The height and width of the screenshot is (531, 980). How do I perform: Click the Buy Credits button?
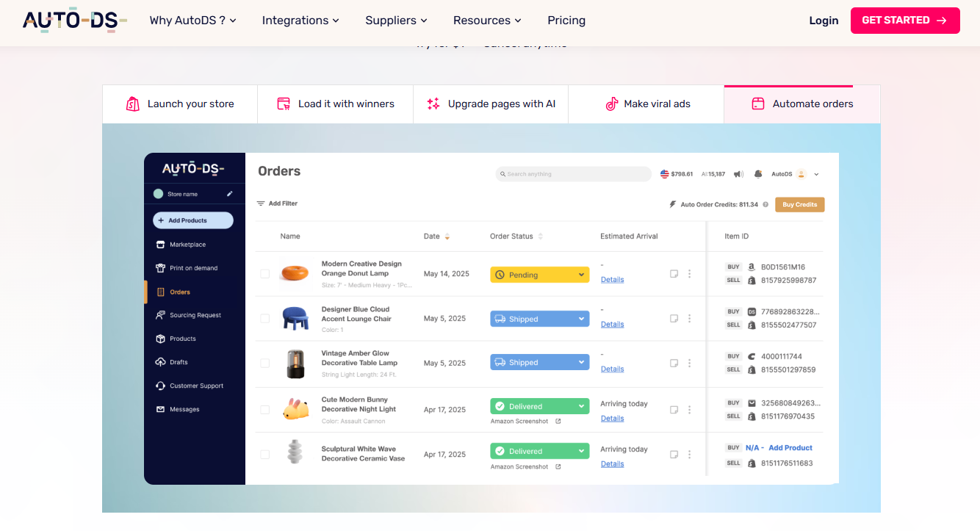coord(799,205)
